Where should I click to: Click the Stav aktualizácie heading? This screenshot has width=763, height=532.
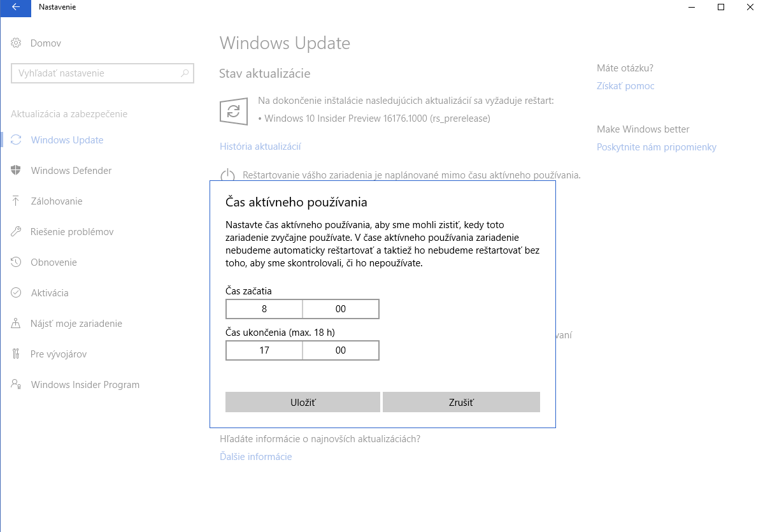click(x=265, y=73)
